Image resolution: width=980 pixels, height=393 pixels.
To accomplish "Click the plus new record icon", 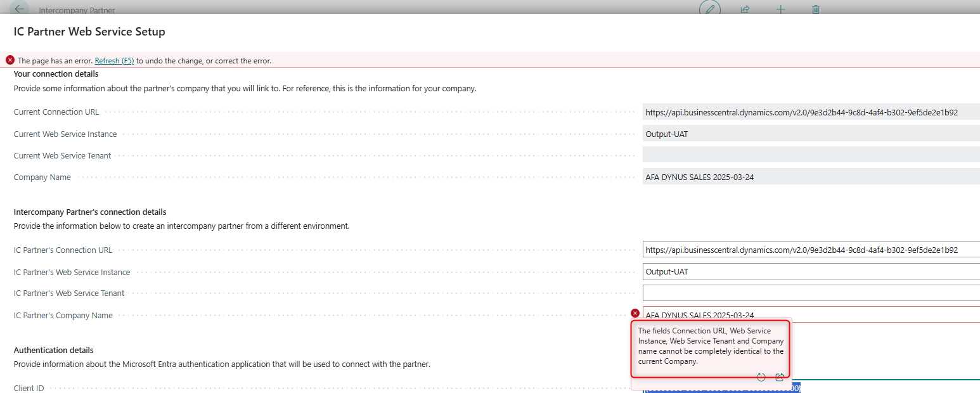I will pyautogui.click(x=781, y=10).
